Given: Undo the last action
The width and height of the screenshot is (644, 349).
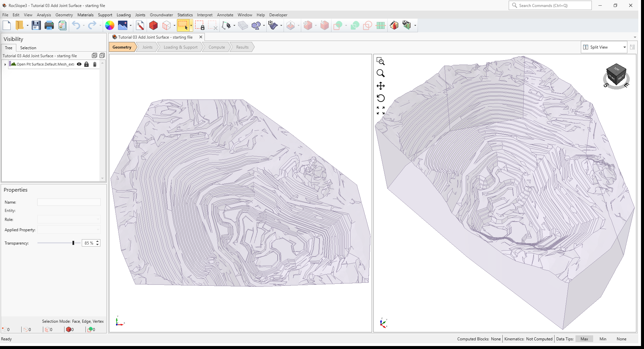Looking at the screenshot, I should tap(76, 25).
